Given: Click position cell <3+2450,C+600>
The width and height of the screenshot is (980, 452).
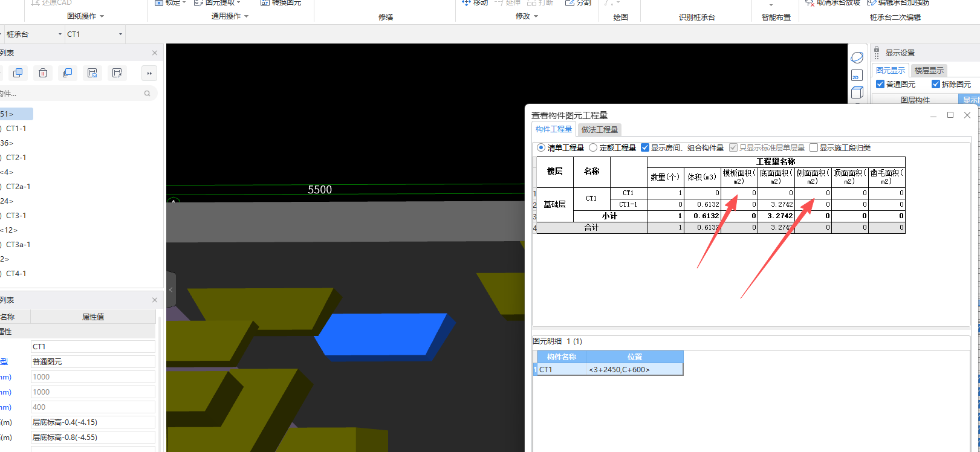Looking at the screenshot, I should pyautogui.click(x=635, y=369).
